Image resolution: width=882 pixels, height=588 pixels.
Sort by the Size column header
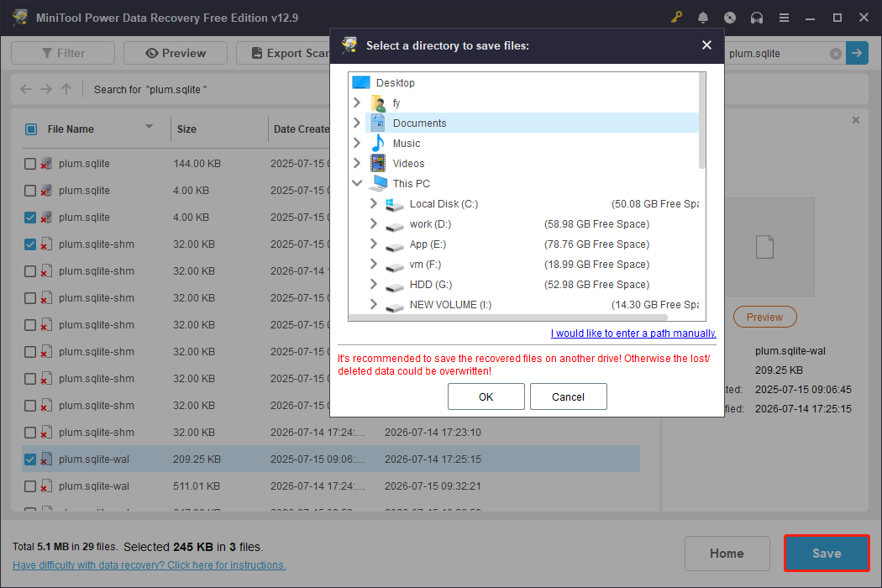click(x=186, y=129)
